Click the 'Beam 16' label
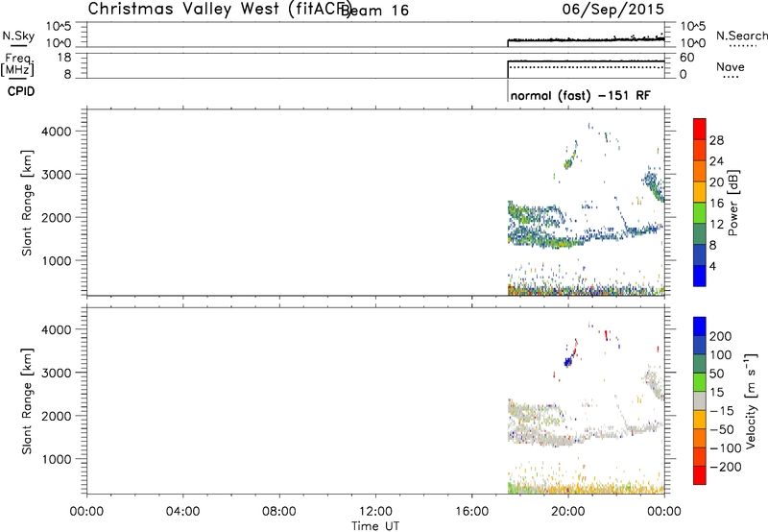The width and height of the screenshot is (768, 532). (374, 11)
